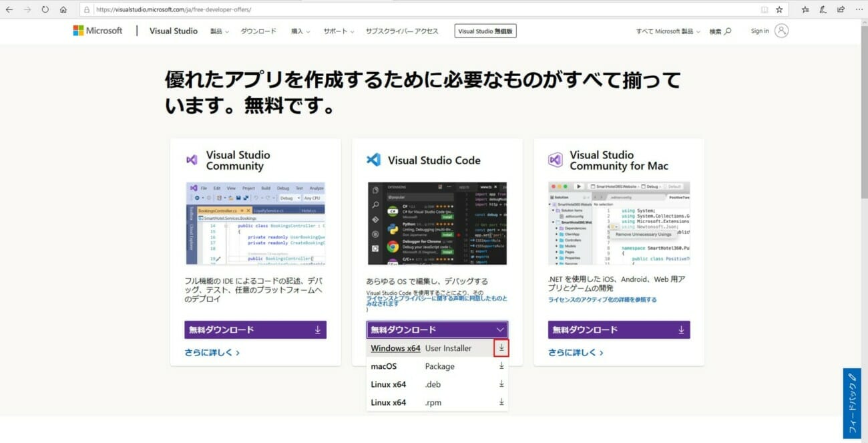The height and width of the screenshot is (443, 868).
Task: Expand the 購入 menu
Action: pyautogui.click(x=301, y=31)
